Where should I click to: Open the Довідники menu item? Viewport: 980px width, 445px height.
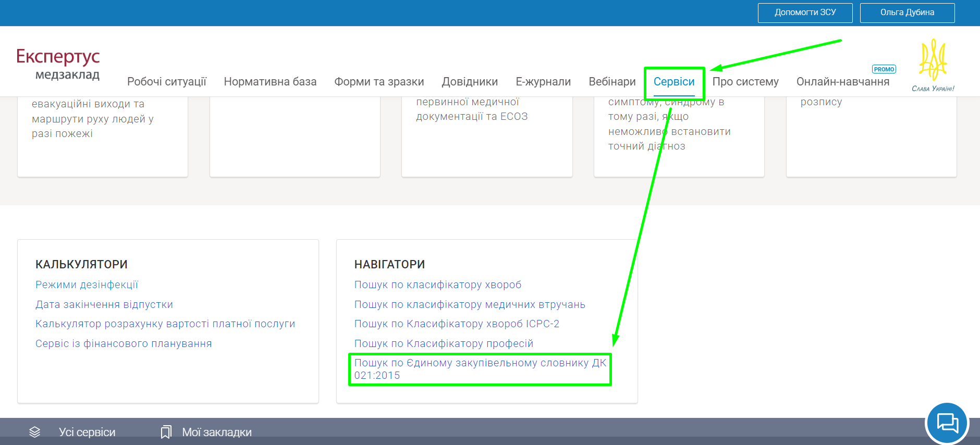click(x=470, y=82)
